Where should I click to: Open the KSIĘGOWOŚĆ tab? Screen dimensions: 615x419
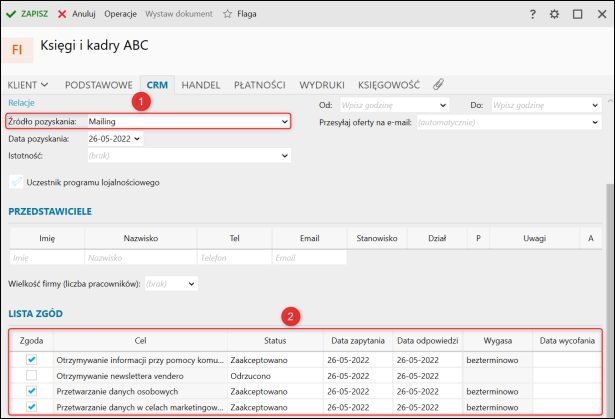[x=389, y=85]
